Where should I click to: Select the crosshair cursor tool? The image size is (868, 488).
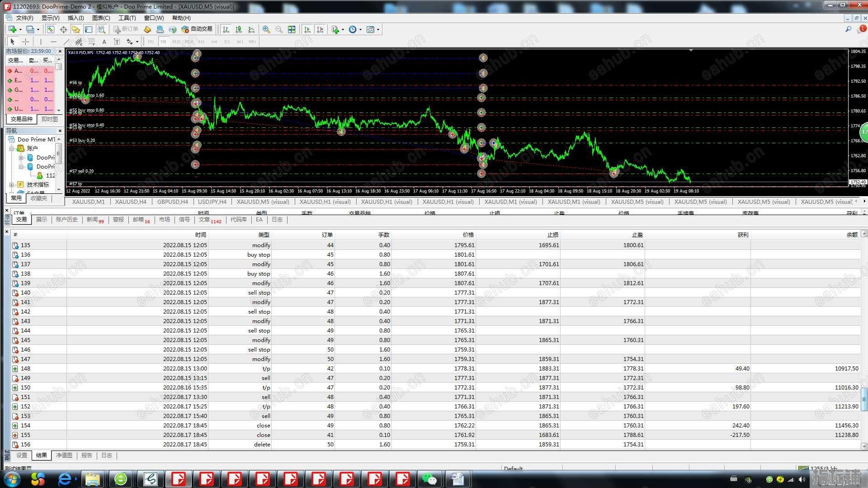coord(26,42)
